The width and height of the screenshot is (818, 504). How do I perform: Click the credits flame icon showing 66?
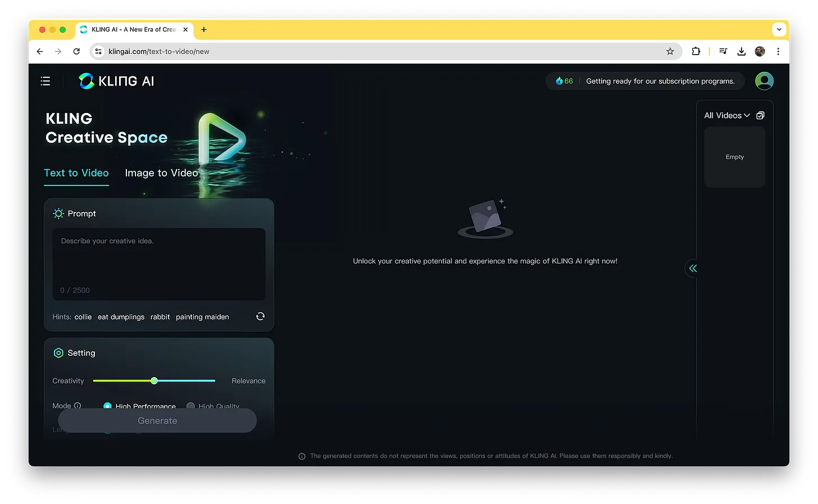(x=559, y=81)
